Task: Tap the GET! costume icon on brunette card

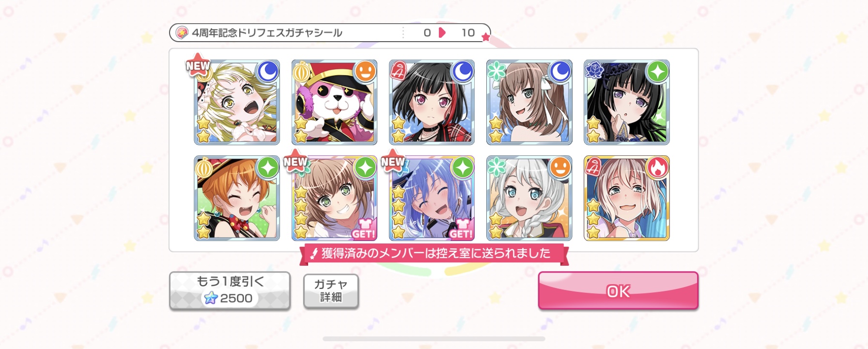Action: (x=363, y=229)
